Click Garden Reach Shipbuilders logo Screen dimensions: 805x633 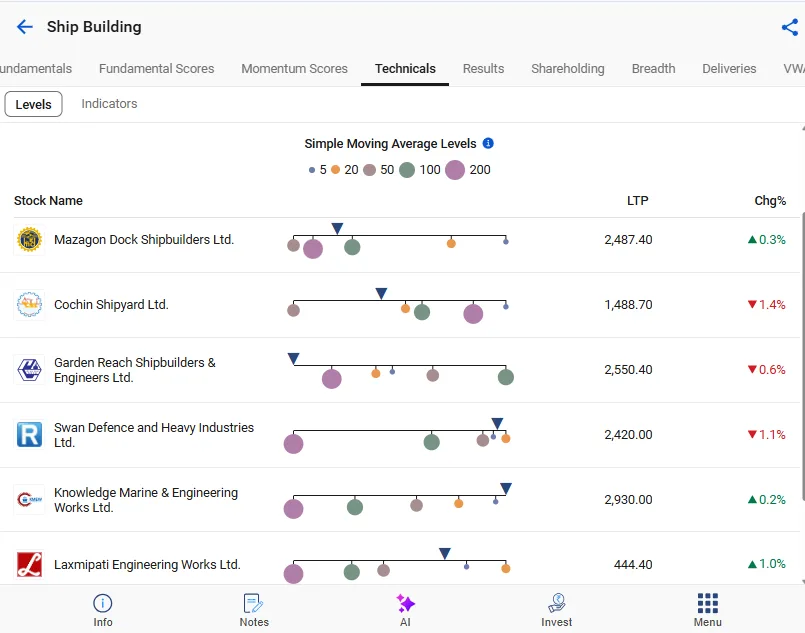(29, 370)
